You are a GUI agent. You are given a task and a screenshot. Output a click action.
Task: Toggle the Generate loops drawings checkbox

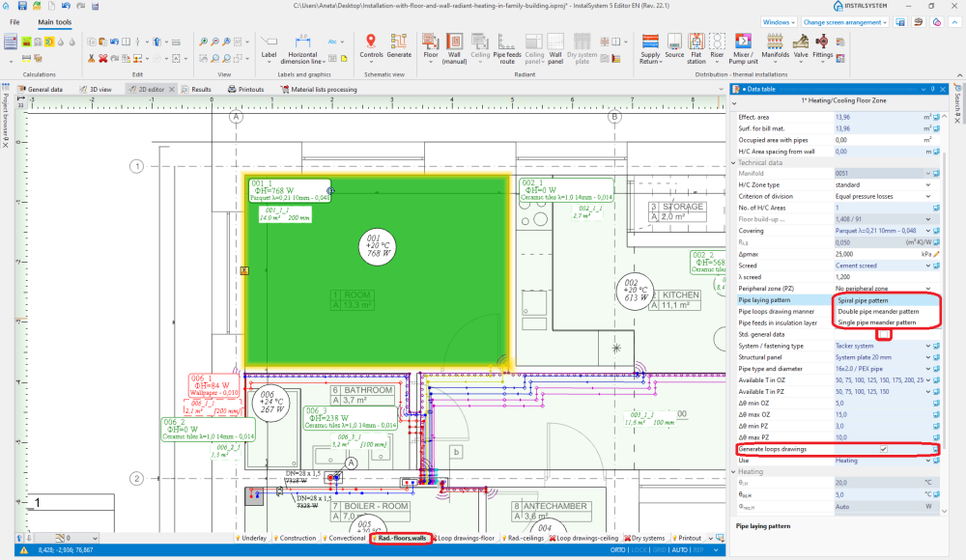click(x=884, y=449)
